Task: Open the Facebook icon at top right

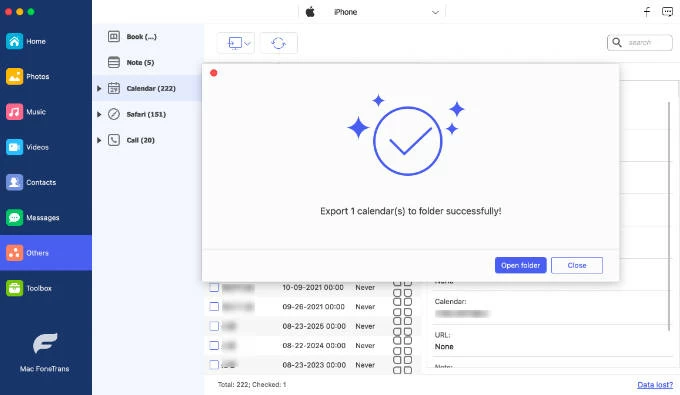Action: pos(647,12)
